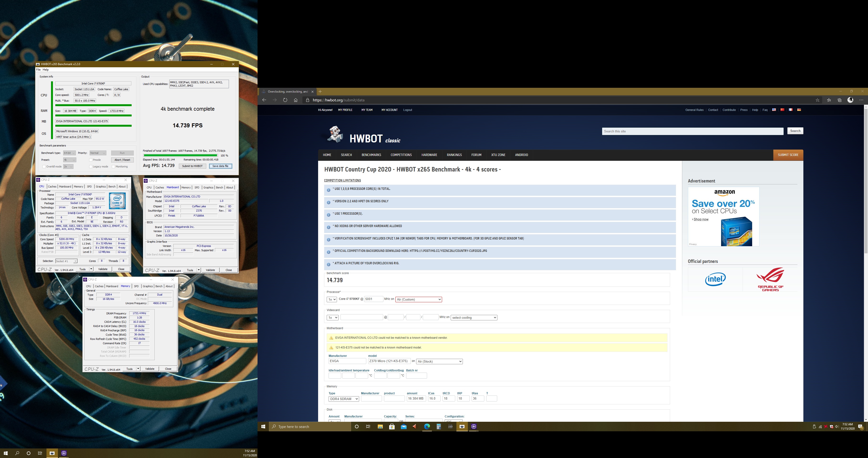This screenshot has width=868, height=458.
Task: Open the RANKINGS nav item on HWBOT
Action: tap(454, 155)
